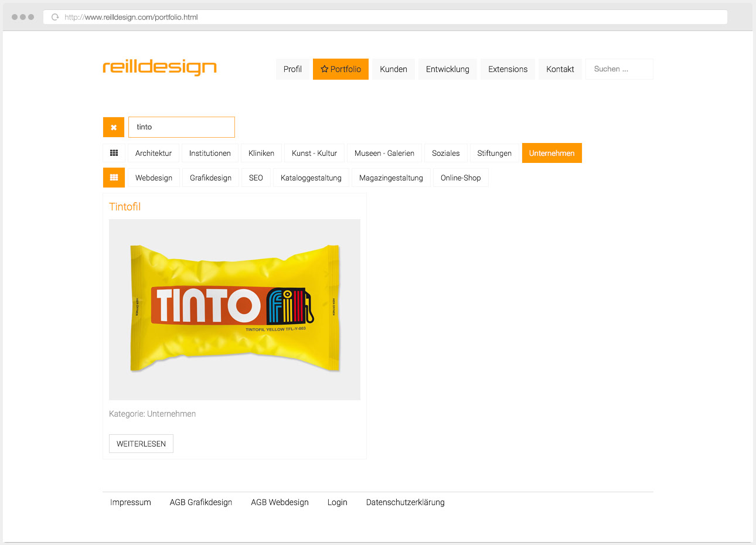Click the WEITERLESEN button
756x545 pixels.
click(x=141, y=444)
